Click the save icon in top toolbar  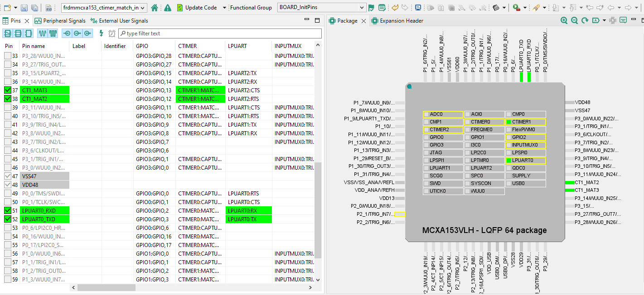coord(24,8)
